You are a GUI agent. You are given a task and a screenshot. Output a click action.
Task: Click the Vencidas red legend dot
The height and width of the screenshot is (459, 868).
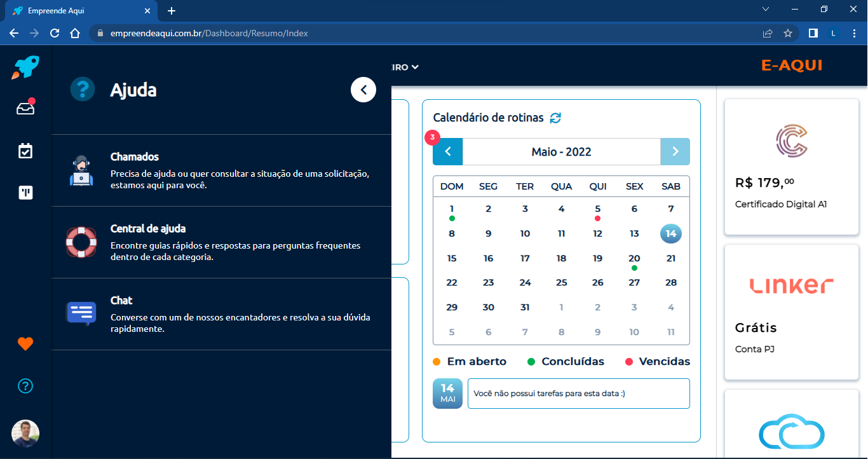click(629, 362)
